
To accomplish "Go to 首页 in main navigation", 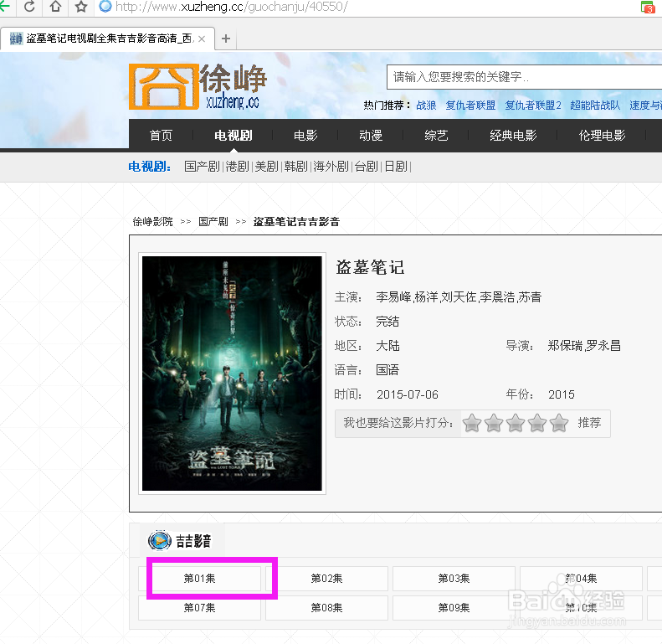I will 161,135.
